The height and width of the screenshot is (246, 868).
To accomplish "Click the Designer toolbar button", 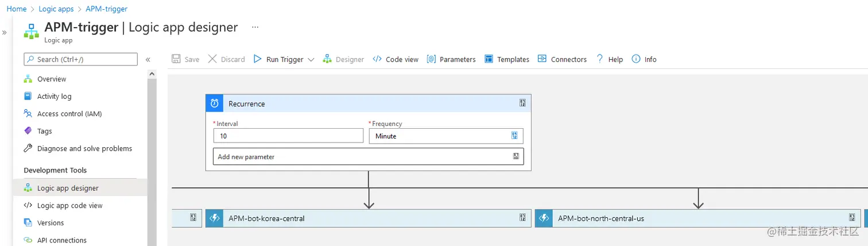I will 343,59.
